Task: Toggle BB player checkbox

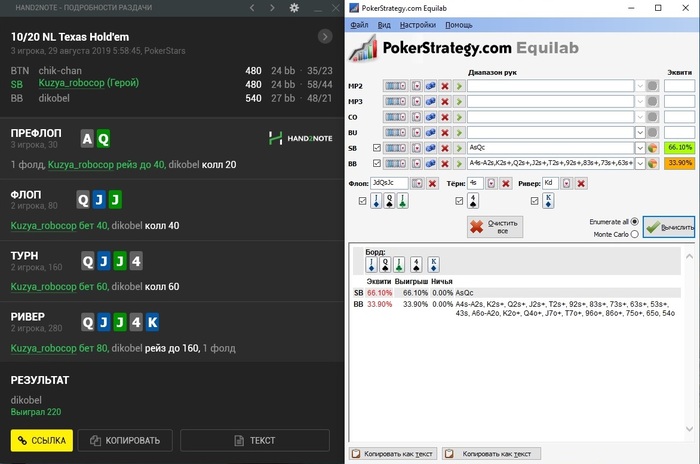Action: (x=377, y=163)
